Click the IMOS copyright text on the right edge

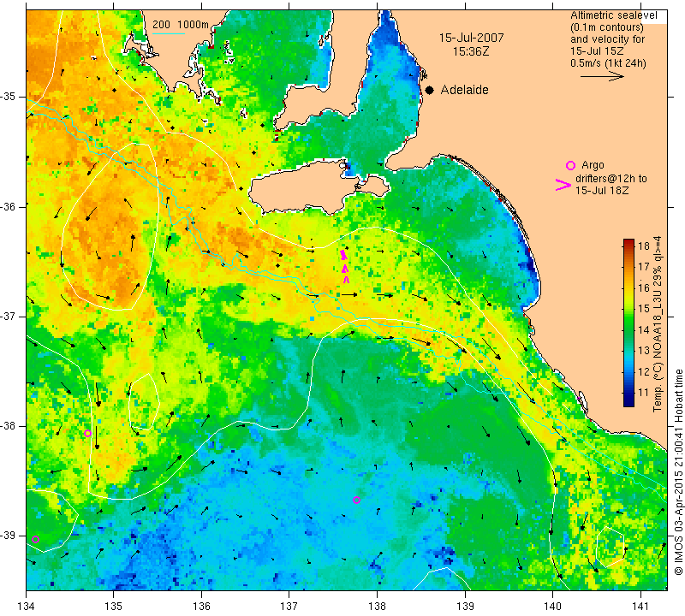[x=678, y=472]
